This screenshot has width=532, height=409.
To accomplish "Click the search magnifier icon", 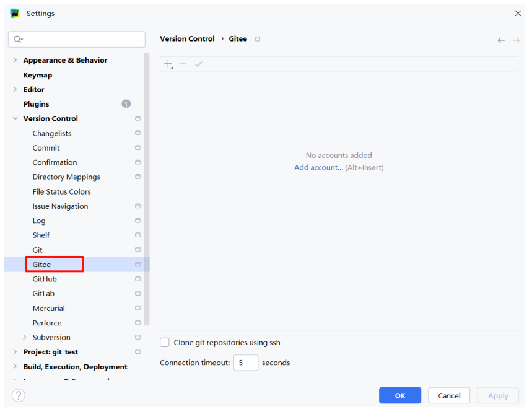I will point(18,40).
